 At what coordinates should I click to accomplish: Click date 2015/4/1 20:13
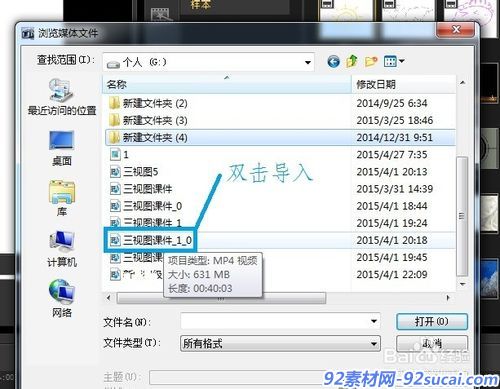tap(392, 172)
